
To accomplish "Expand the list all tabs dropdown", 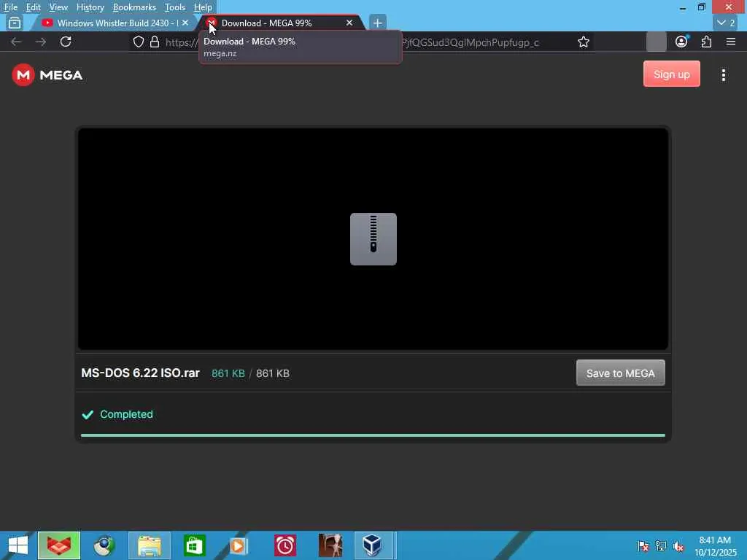I will [x=726, y=23].
